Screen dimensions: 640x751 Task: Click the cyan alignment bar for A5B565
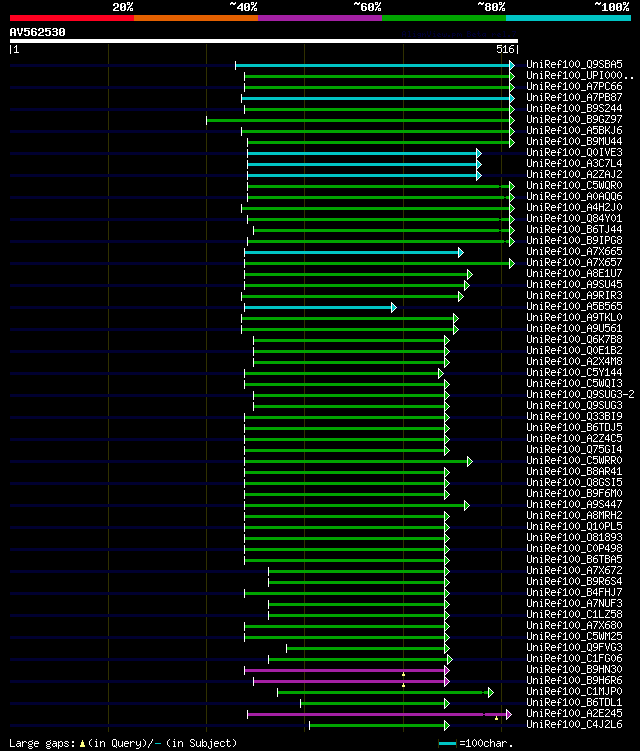318,307
